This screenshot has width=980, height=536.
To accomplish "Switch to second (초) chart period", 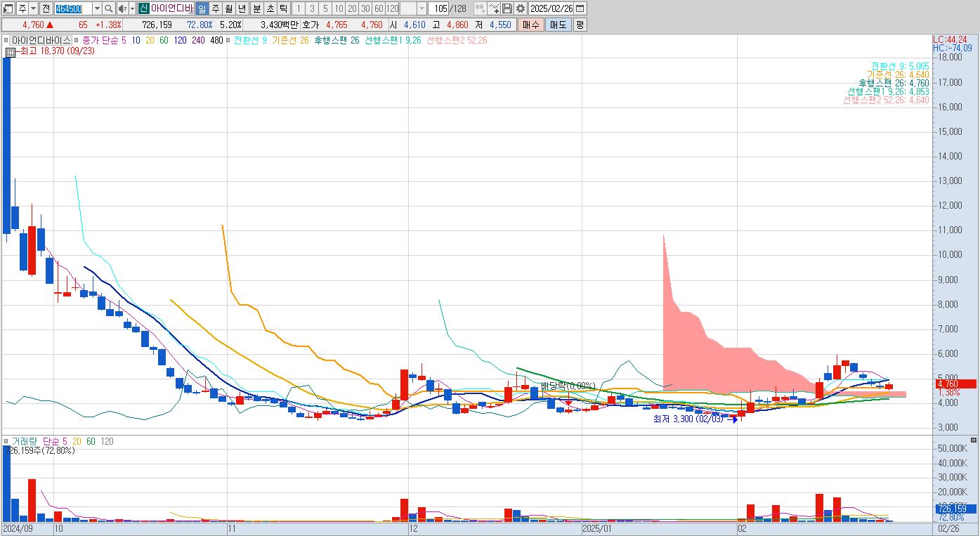I will [270, 8].
